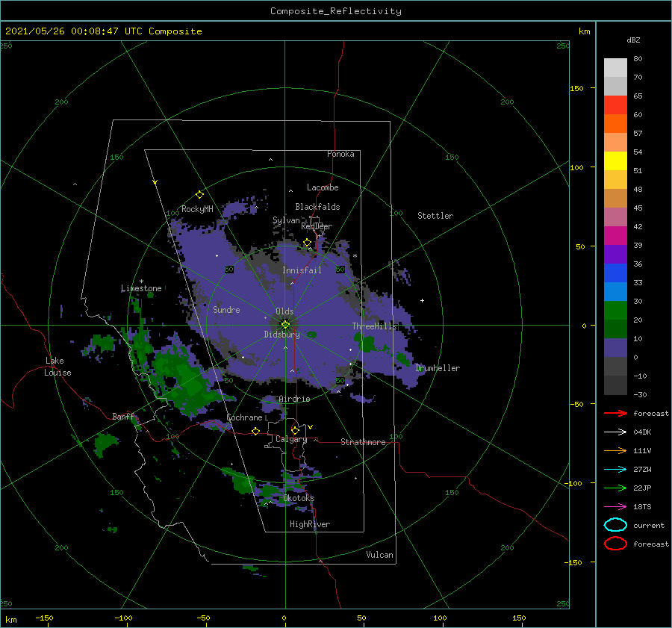
Task: Click the timestamp 2021/05/26 00:08:47 UTC Composite
Action: 104,31
